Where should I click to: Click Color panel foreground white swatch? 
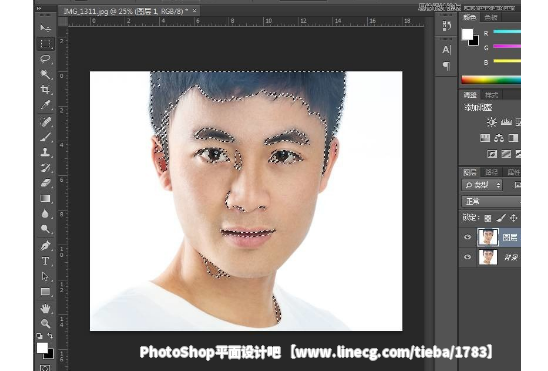467,34
